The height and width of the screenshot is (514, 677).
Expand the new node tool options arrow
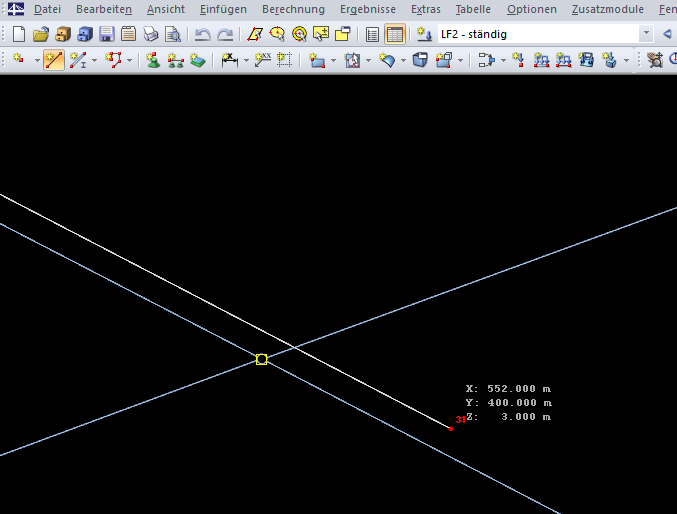[x=37, y=60]
